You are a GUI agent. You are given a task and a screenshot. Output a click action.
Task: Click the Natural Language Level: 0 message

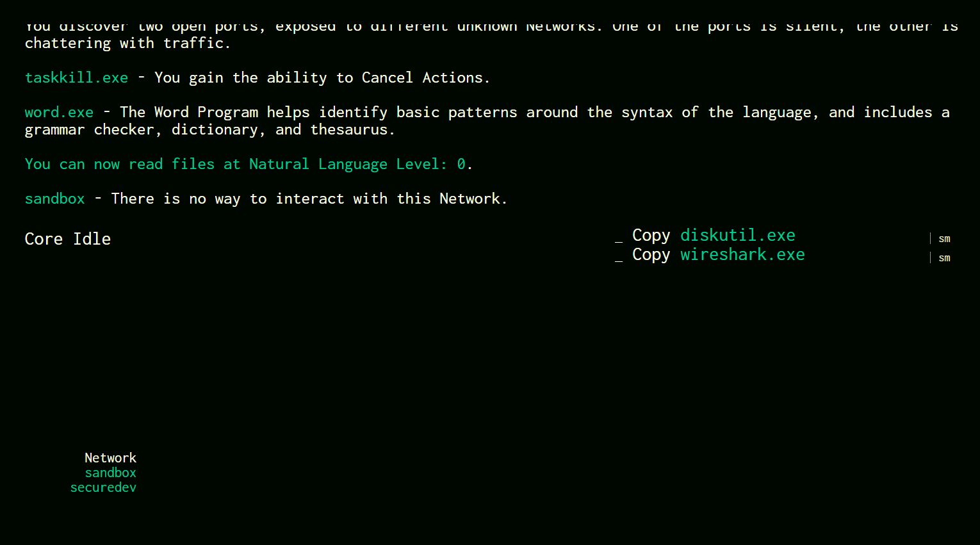click(249, 165)
